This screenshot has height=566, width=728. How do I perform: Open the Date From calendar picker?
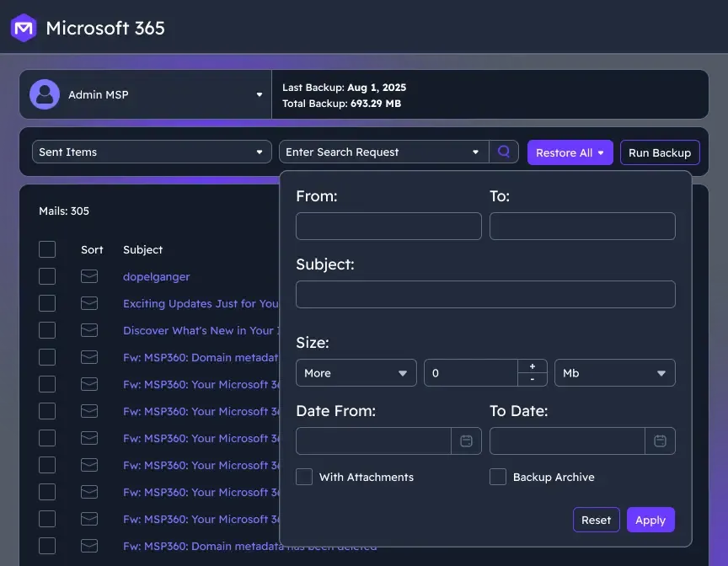(466, 441)
